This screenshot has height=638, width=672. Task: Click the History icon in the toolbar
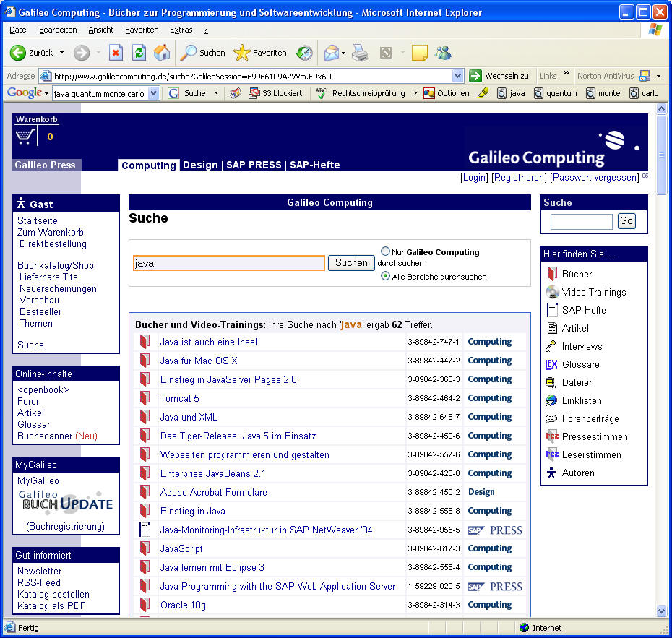click(x=305, y=53)
